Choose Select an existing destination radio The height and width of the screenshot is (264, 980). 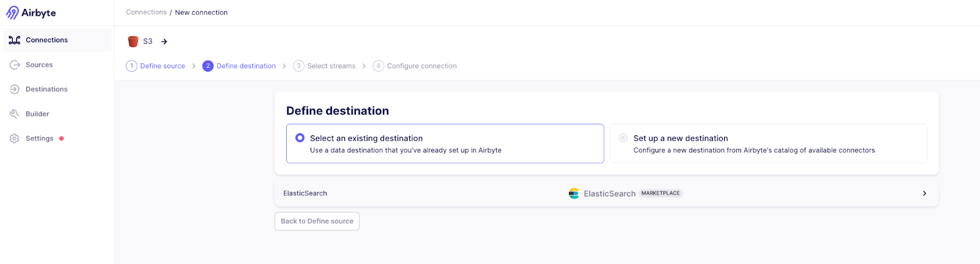300,138
